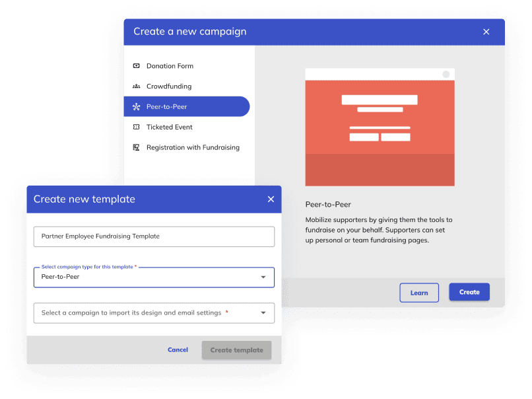The image size is (532, 399).
Task: Focus the Partner Employee Fundraising Template name field
Action: click(x=154, y=236)
